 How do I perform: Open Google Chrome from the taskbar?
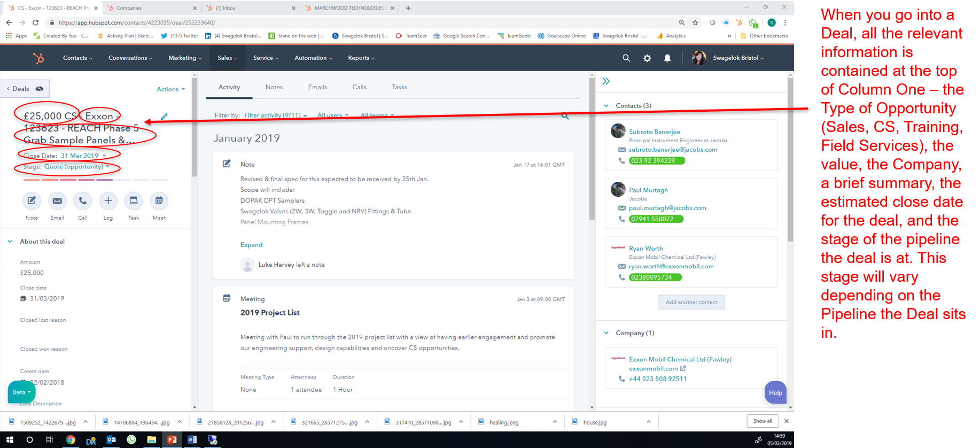pyautogui.click(x=71, y=439)
